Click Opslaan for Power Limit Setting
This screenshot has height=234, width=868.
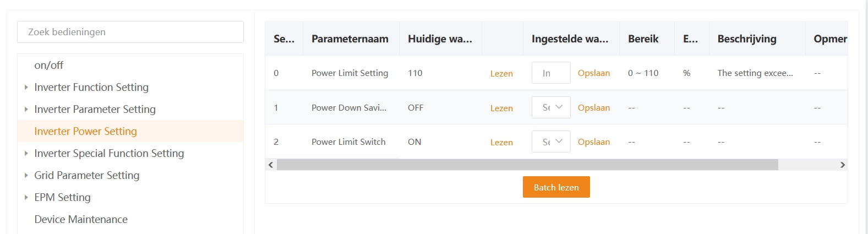point(593,73)
